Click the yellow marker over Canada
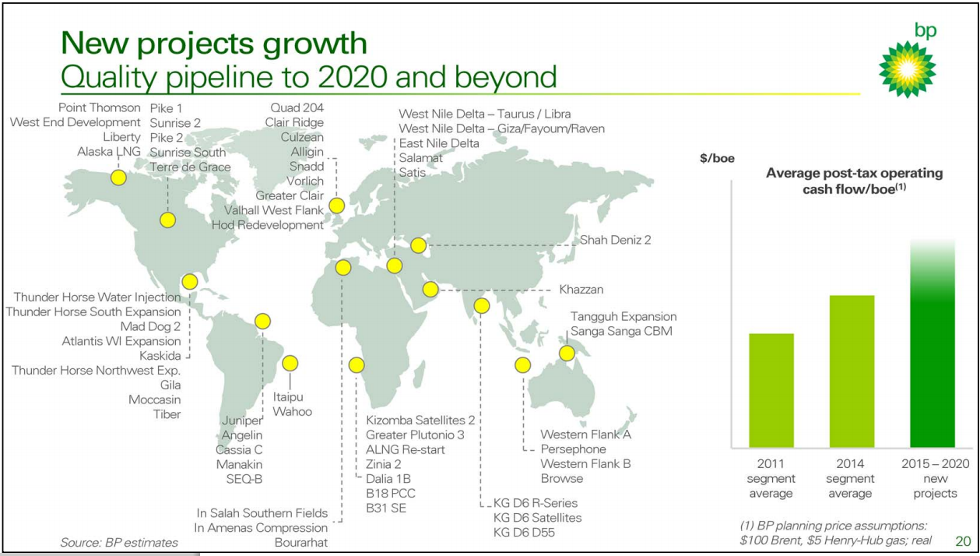 [x=168, y=220]
